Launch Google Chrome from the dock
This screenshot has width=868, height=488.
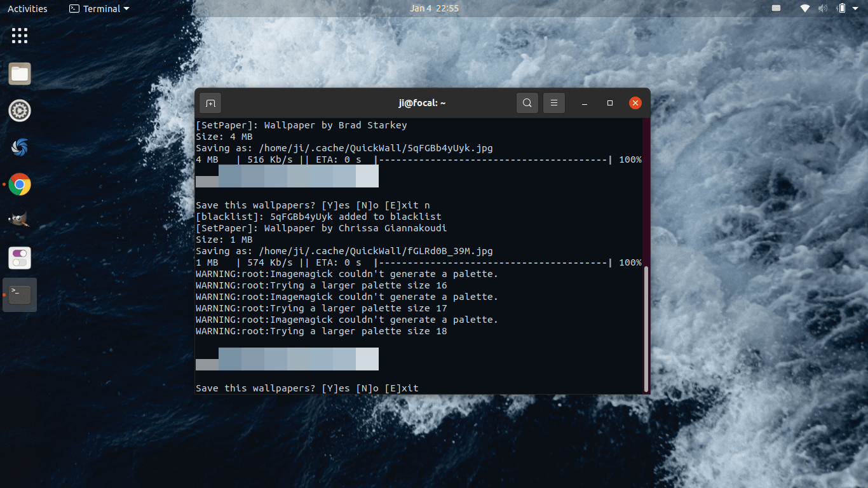tap(20, 184)
